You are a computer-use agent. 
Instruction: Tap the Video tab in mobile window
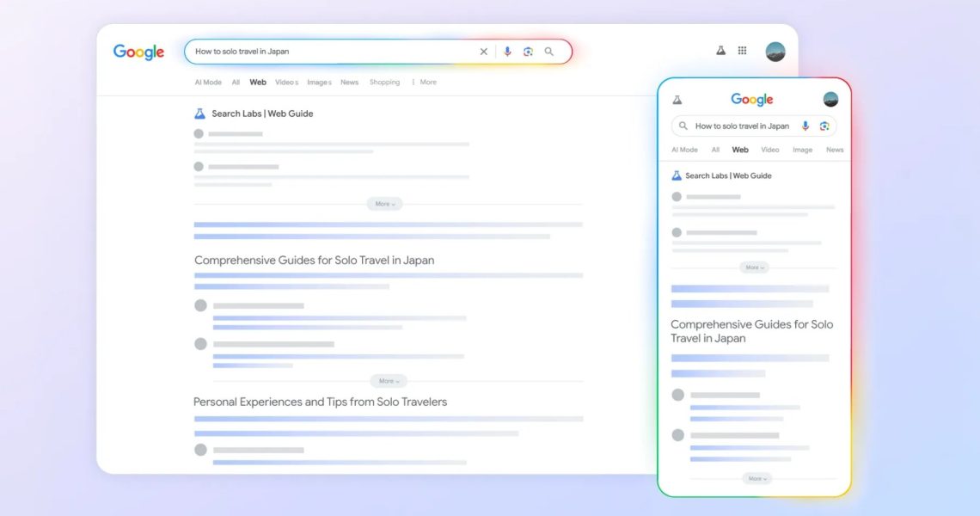point(770,150)
